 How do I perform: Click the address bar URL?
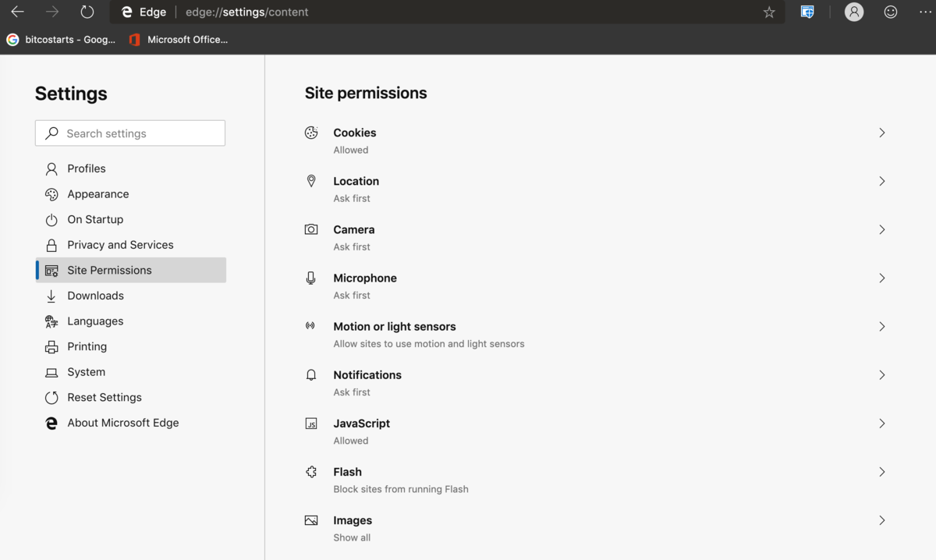246,12
